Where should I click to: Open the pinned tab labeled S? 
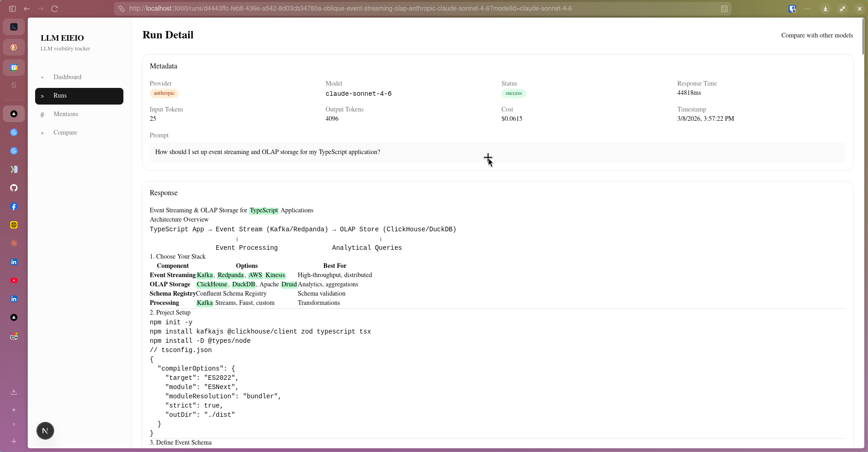tap(14, 86)
